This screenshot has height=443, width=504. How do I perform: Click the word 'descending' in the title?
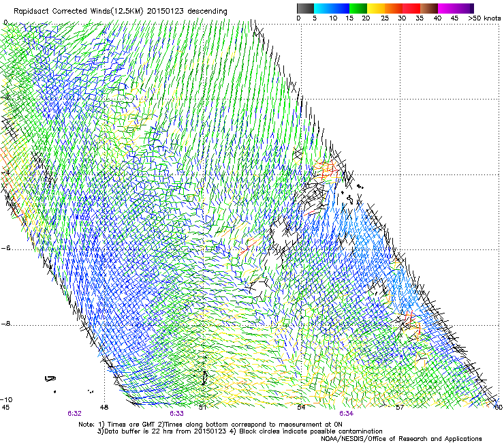tap(207, 12)
